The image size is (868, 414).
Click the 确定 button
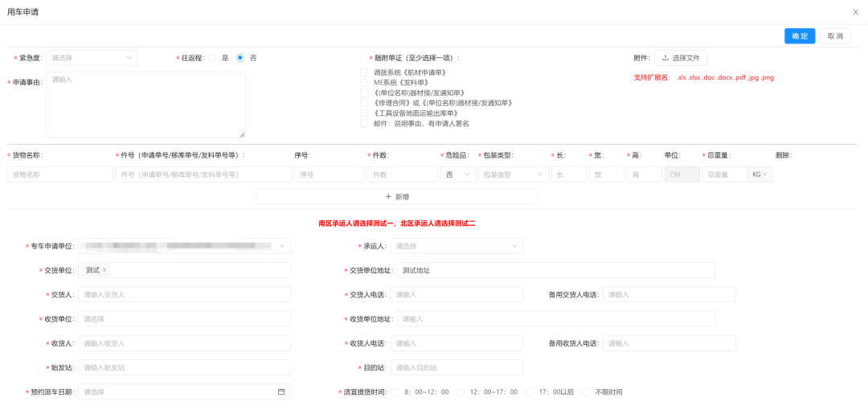pos(800,36)
